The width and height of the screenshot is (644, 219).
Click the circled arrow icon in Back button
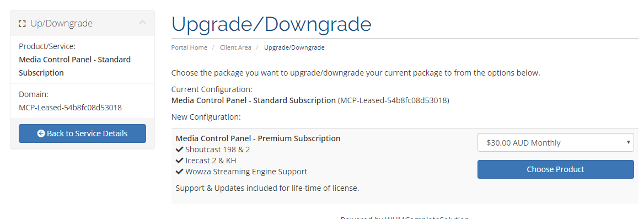[x=41, y=133]
